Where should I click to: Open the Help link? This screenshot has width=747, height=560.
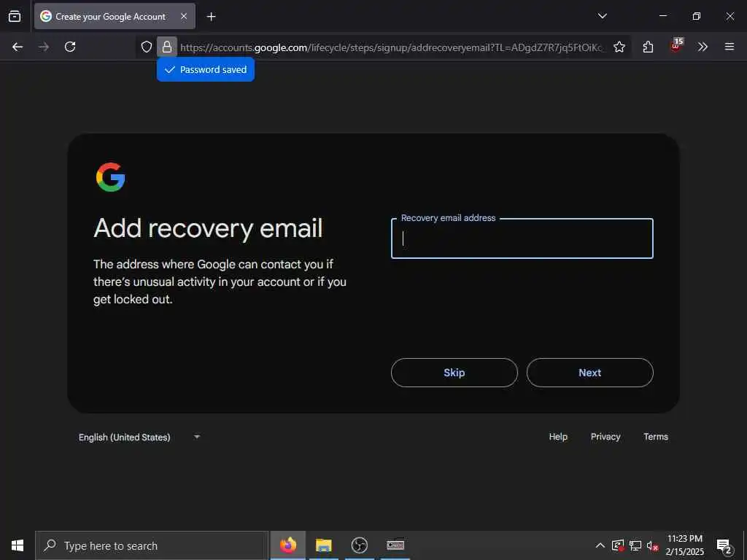(558, 437)
